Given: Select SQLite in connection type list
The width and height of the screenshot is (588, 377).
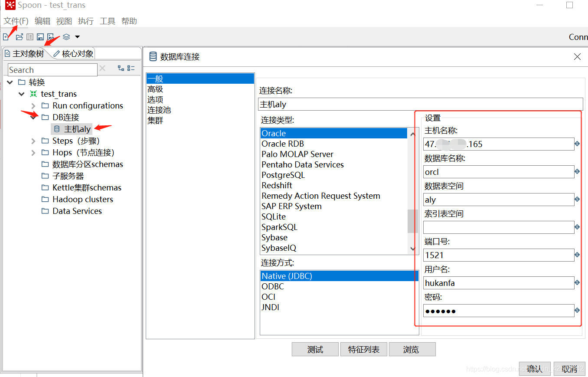Looking at the screenshot, I should coord(274,216).
